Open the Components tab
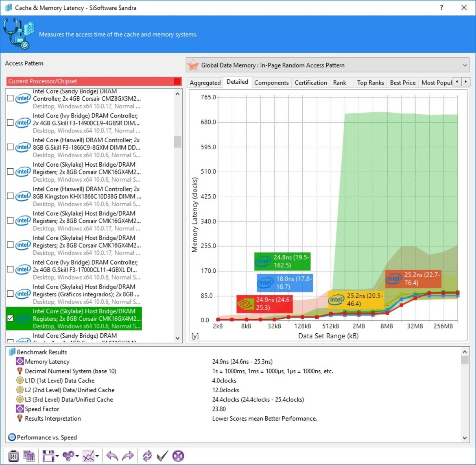Viewport: 476px width, 465px height. (x=271, y=83)
